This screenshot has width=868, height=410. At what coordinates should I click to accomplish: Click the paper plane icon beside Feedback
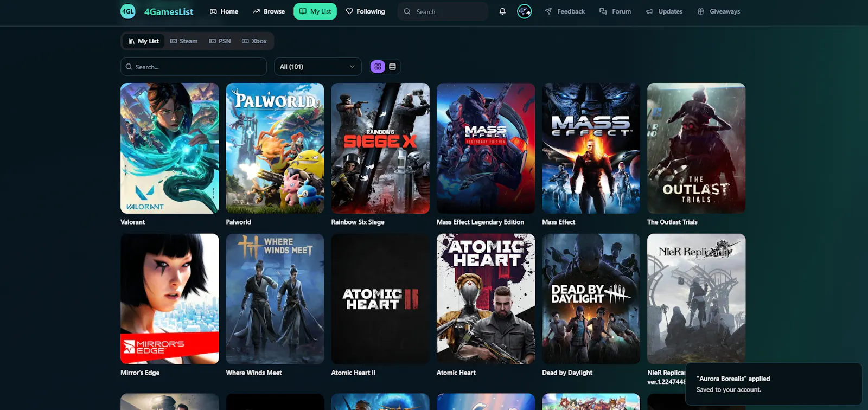click(x=548, y=11)
